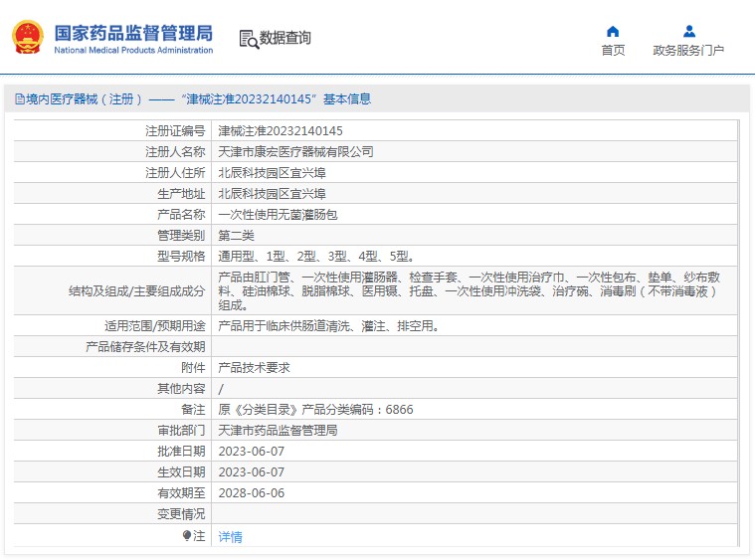Click the 政务服务门户 text link
The image size is (755, 560).
pyautogui.click(x=688, y=50)
